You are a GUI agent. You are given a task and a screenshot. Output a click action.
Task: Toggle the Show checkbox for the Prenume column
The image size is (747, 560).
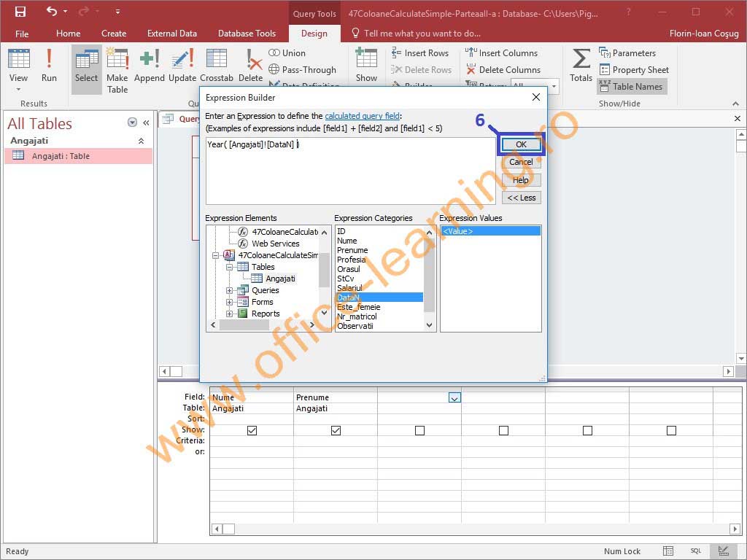336,430
